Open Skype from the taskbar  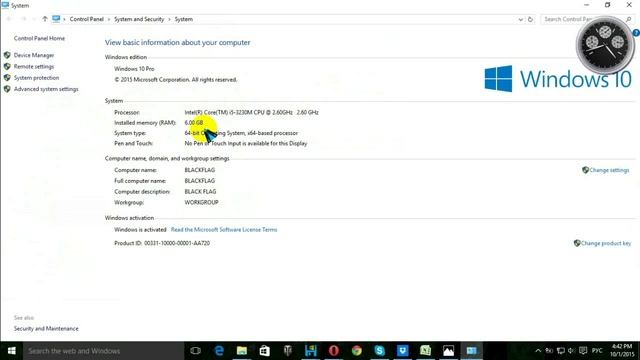coord(380,351)
